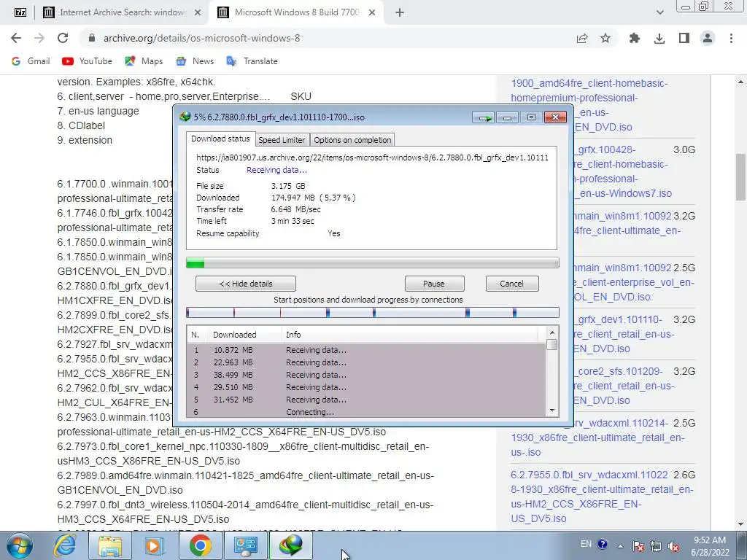Screen dimensions: 747x560
Task: Click the network tray icon
Action: tap(656, 546)
